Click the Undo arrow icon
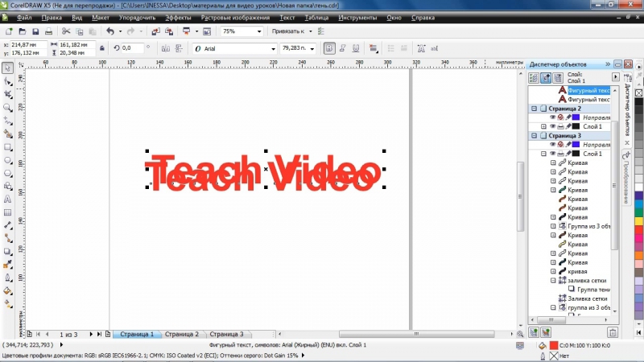644x362 pixels. pos(109,31)
